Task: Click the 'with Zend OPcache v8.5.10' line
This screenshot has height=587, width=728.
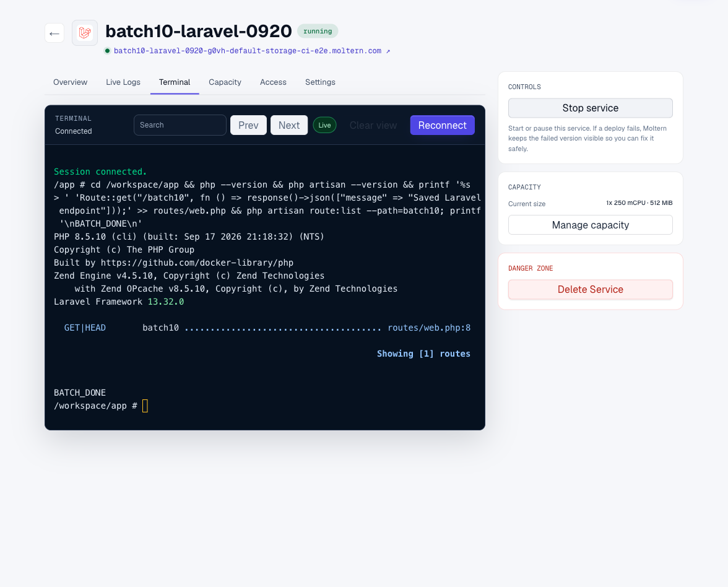Action: pos(236,289)
